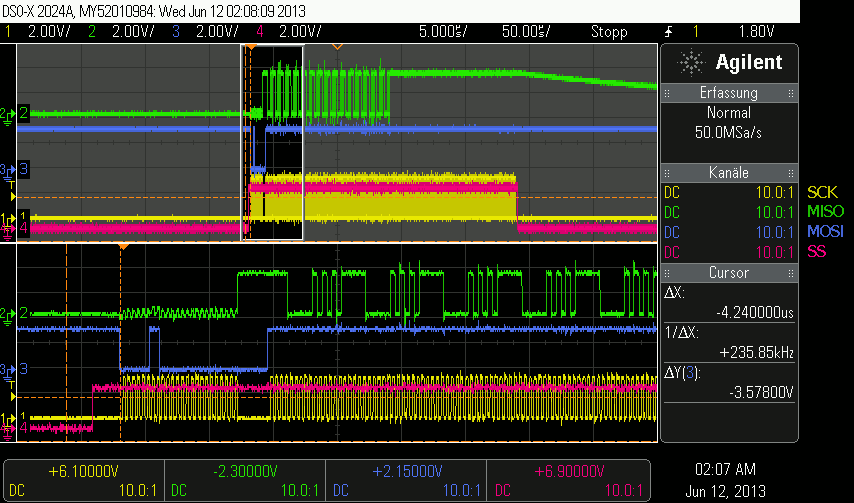The width and height of the screenshot is (854, 503).
Task: Click the pink DC 10.0:1 row for SS
Action: point(729,252)
